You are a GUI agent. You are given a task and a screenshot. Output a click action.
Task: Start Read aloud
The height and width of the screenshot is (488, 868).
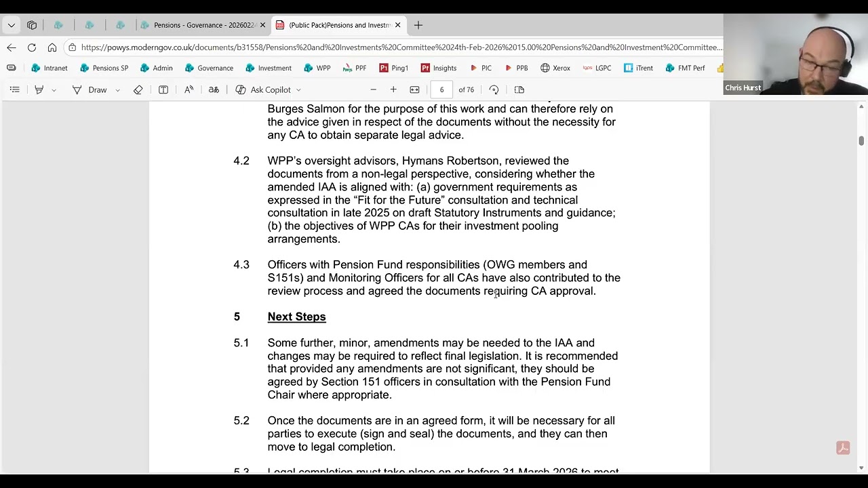tap(189, 89)
